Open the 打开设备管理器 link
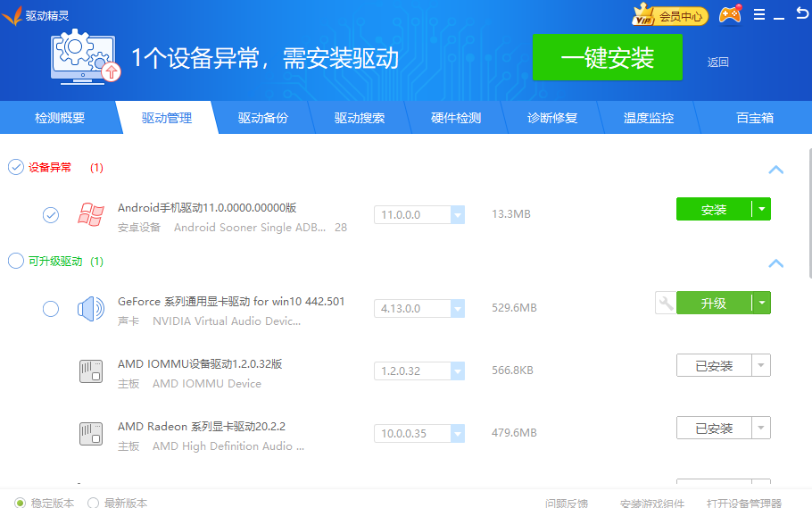Screen dimensions: 812x508 [744, 503]
